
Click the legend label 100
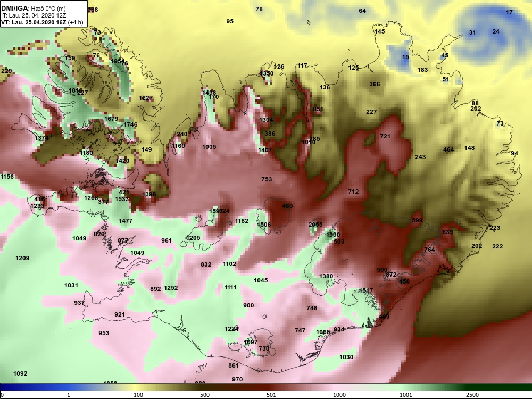tap(138, 395)
